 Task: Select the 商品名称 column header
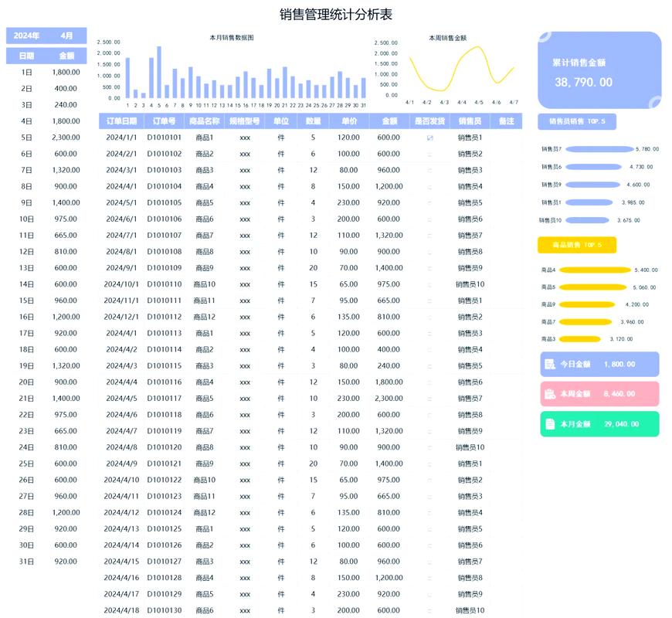205,121
